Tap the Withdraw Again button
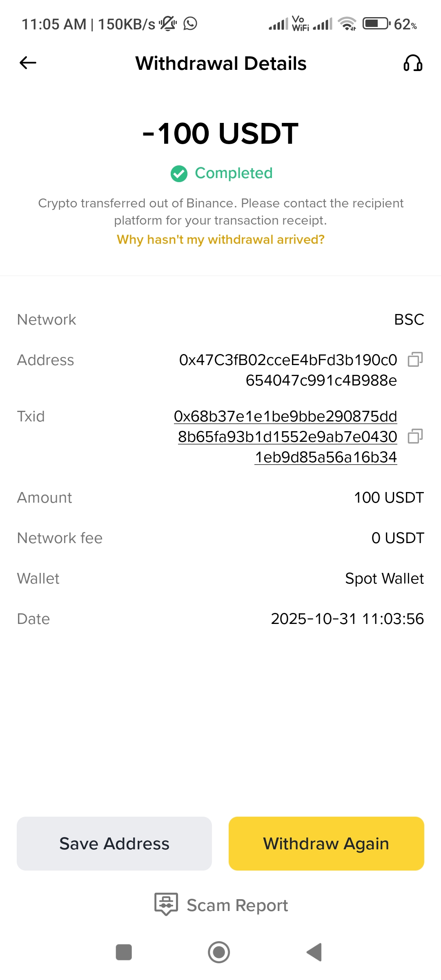 [326, 844]
